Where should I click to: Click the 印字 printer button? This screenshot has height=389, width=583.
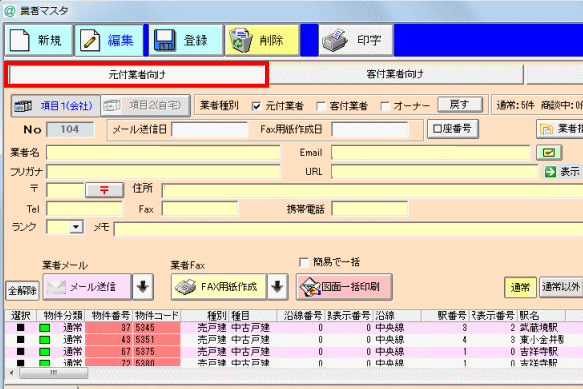(x=356, y=40)
